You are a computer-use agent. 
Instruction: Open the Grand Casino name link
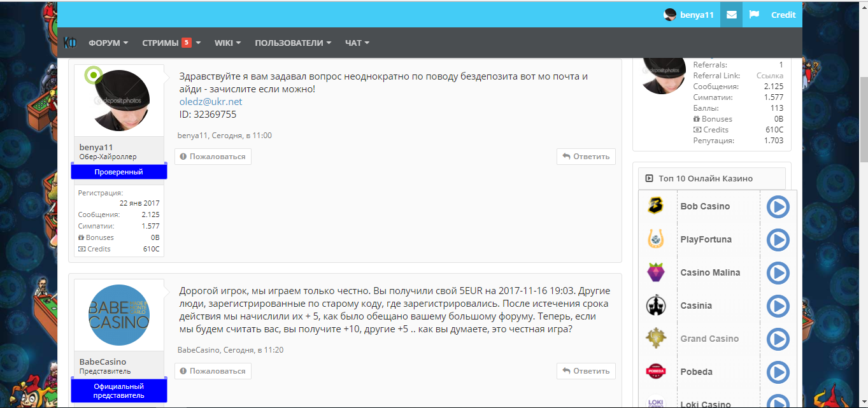(709, 339)
